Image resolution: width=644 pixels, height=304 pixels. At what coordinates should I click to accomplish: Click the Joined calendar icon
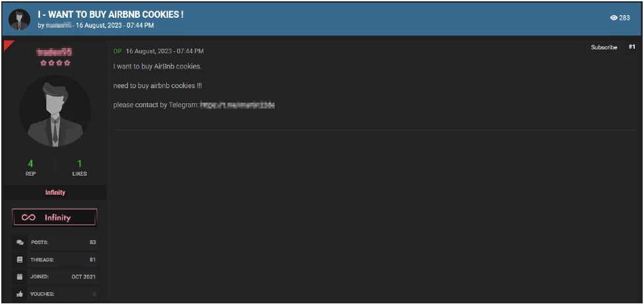[20, 276]
